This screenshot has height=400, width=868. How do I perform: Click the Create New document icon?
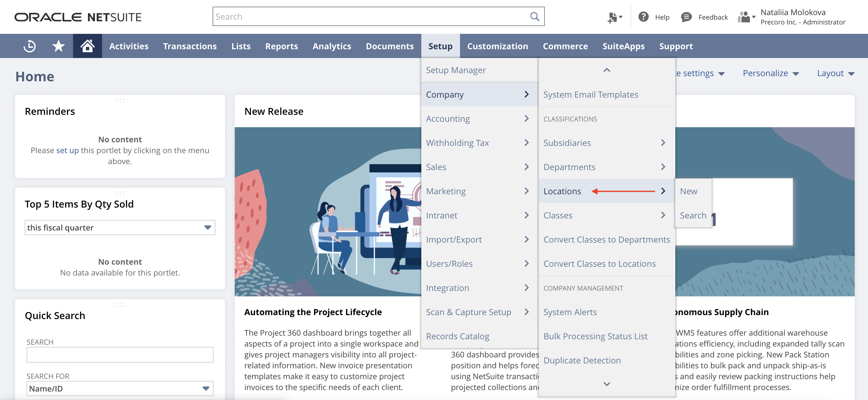tap(613, 17)
